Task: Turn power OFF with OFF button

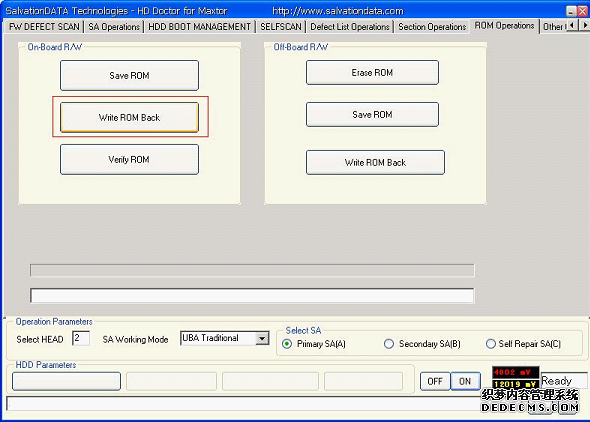Action: (435, 381)
